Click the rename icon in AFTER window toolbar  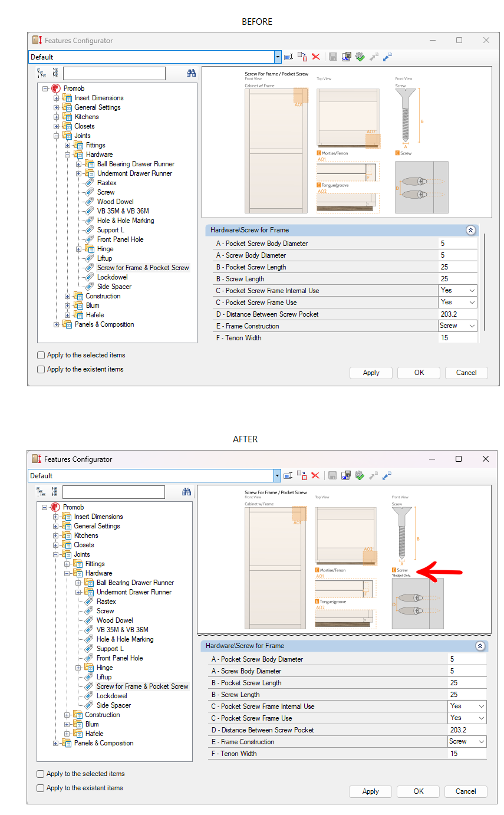point(288,475)
